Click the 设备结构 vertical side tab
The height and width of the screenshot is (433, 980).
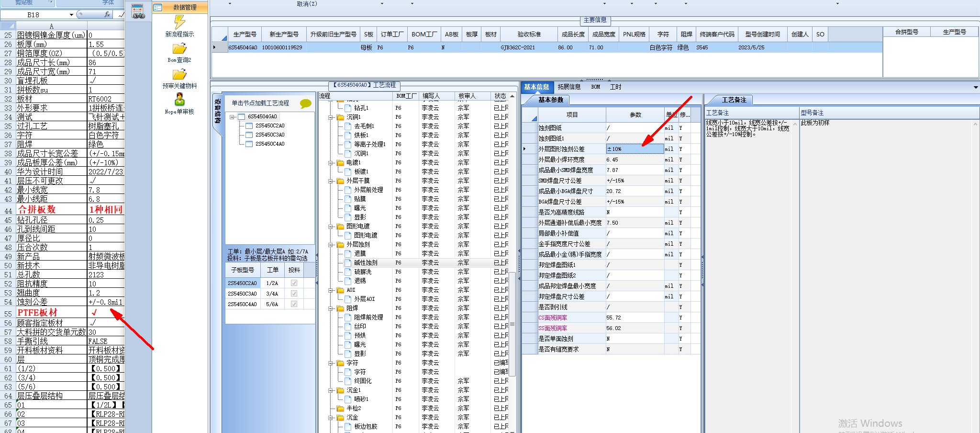[217, 111]
